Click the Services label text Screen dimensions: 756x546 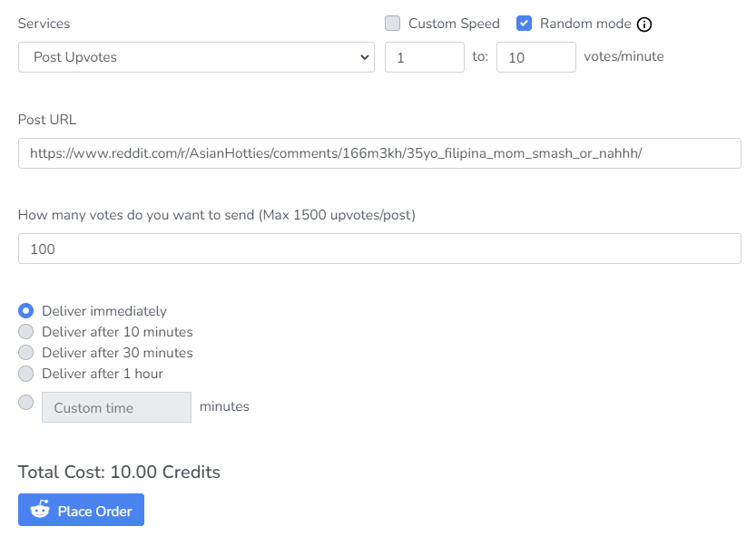click(44, 24)
